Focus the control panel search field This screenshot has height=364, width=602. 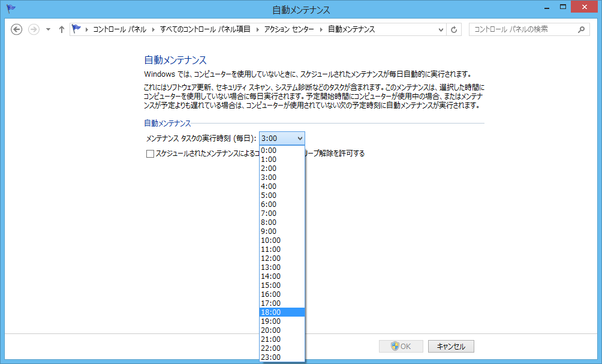click(x=524, y=29)
